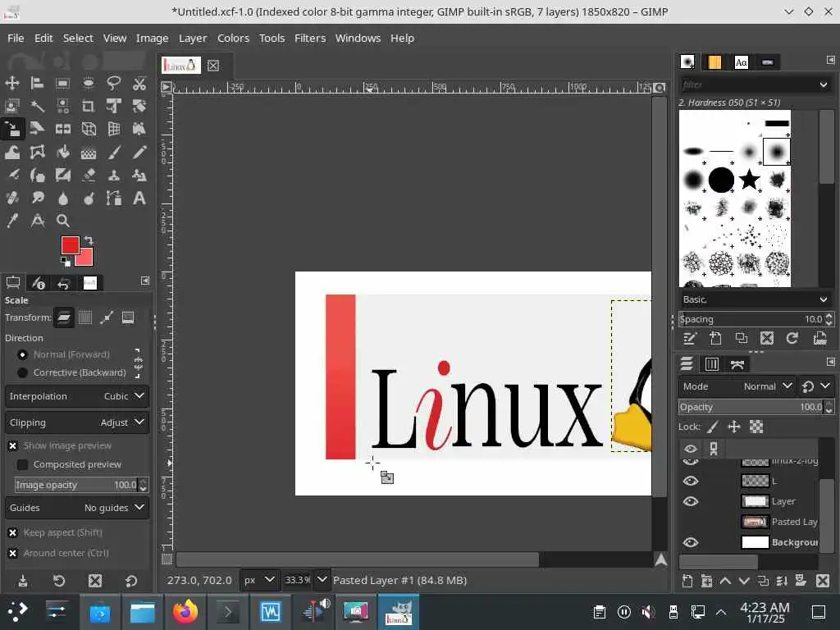Select the star brush thumbnail
This screenshot has height=630, width=840.
click(x=749, y=180)
